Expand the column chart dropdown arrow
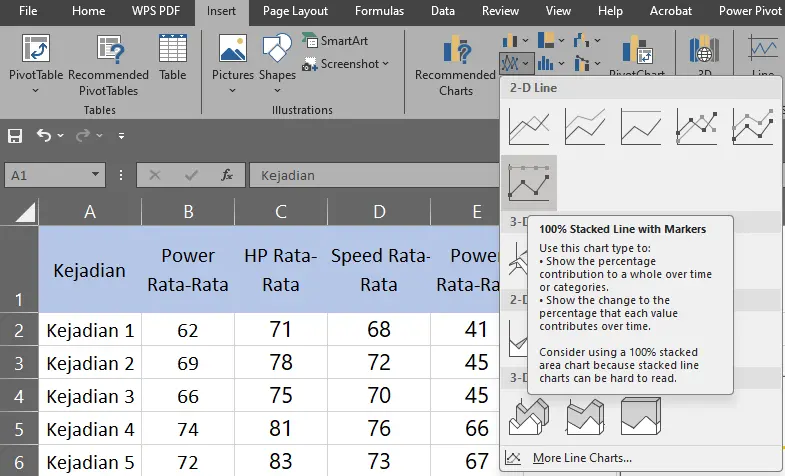Viewport: 785px width, 476px height. point(525,40)
